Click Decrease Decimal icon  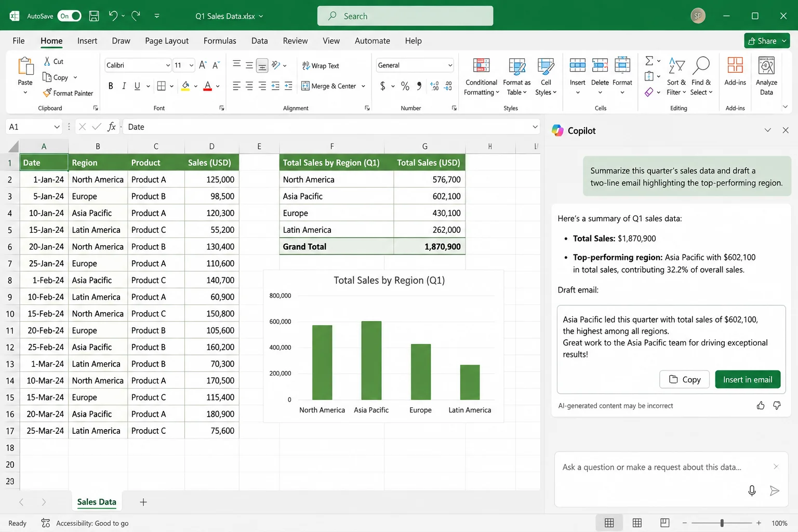tap(448, 86)
